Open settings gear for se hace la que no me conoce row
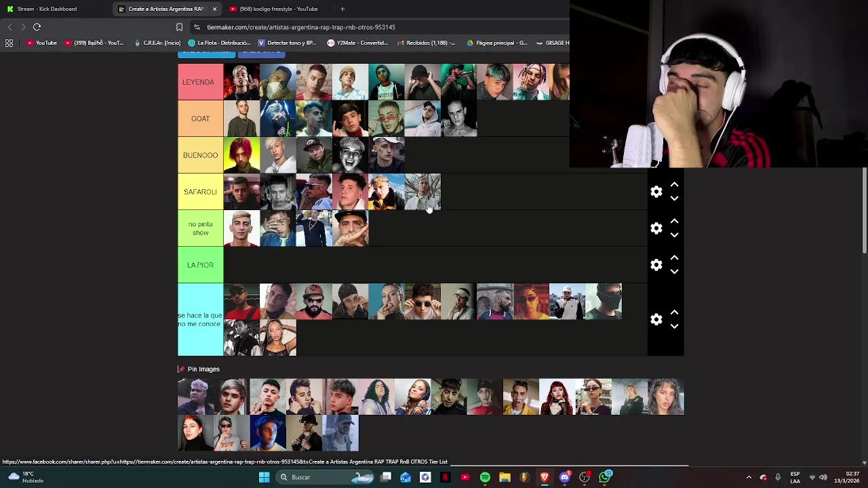The width and height of the screenshot is (868, 488). click(x=656, y=320)
